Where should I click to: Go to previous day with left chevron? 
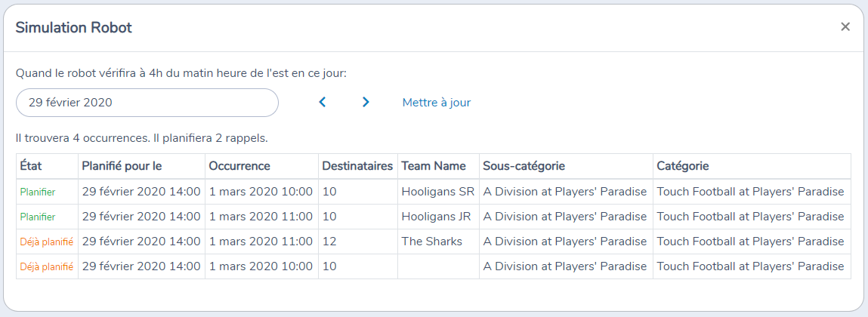[x=323, y=103]
